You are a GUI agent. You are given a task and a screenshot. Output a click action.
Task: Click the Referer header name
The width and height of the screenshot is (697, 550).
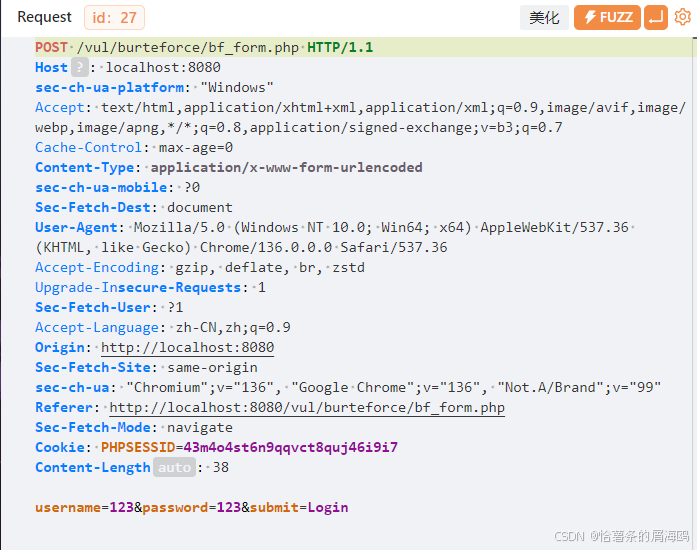click(64, 407)
